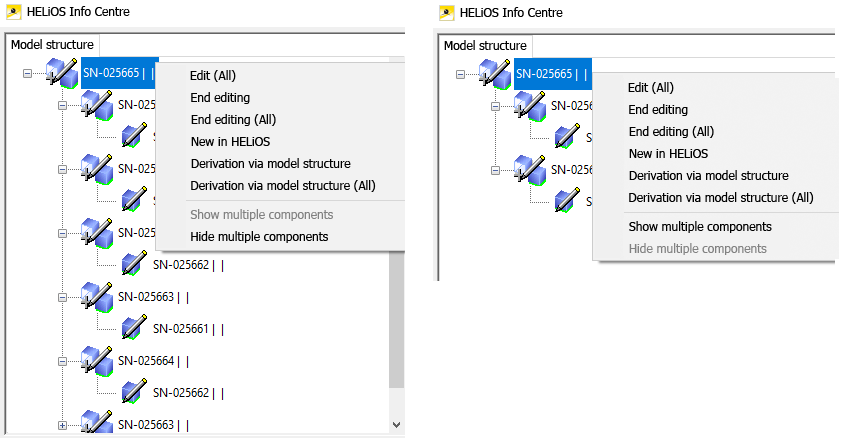The height and width of the screenshot is (438, 846).
Task: Collapse the SN-025664 node
Action: (63, 361)
